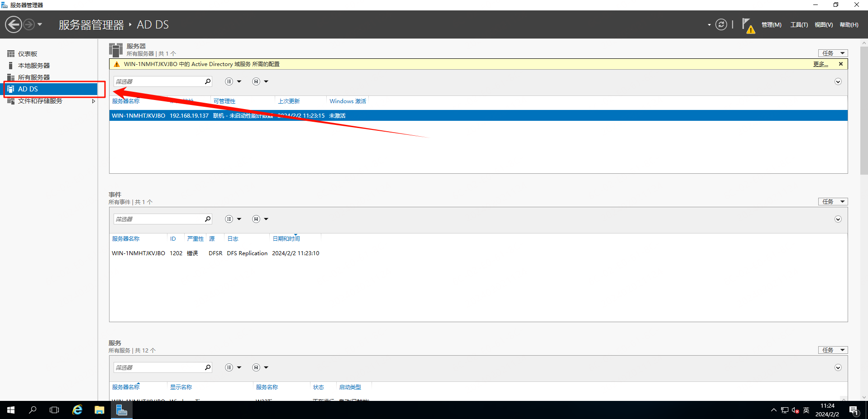Image resolution: width=868 pixels, height=419 pixels.
Task: Open the Windows Start menu
Action: [x=11, y=410]
